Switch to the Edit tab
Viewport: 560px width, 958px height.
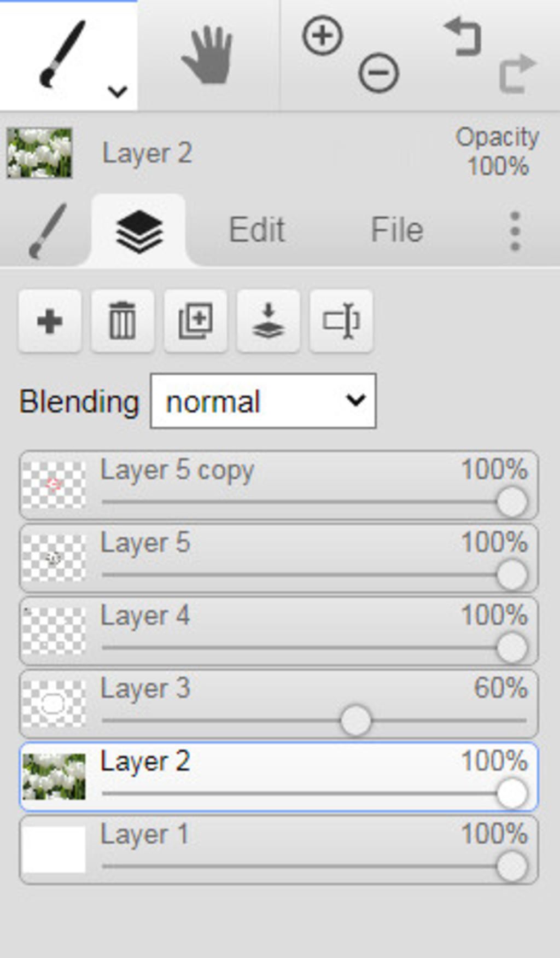[x=256, y=230]
